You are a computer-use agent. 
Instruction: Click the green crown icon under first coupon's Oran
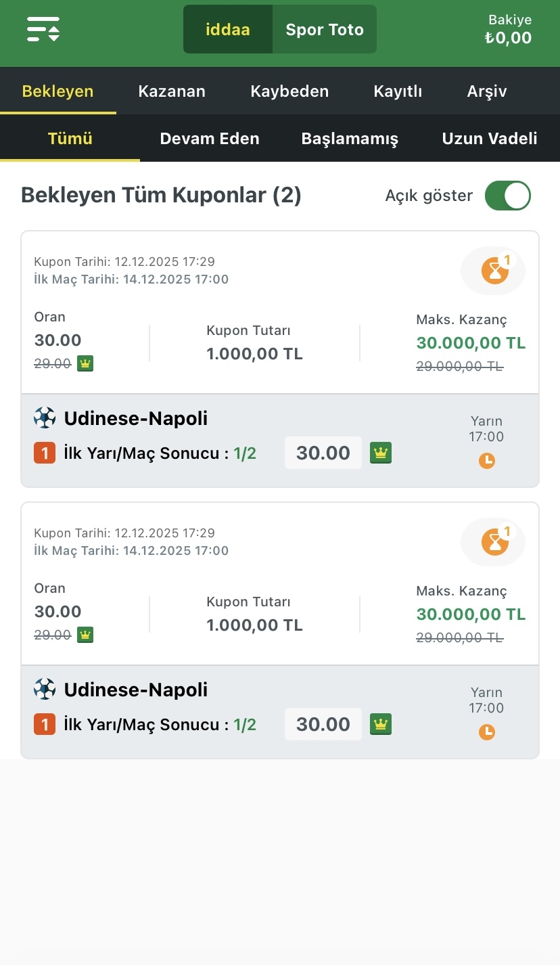85,363
